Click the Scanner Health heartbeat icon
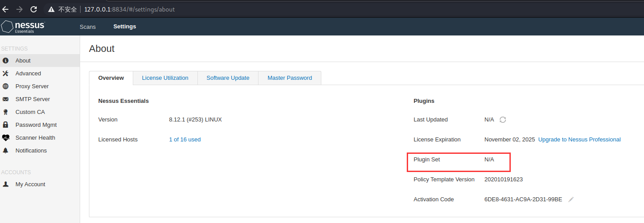 [x=5, y=138]
